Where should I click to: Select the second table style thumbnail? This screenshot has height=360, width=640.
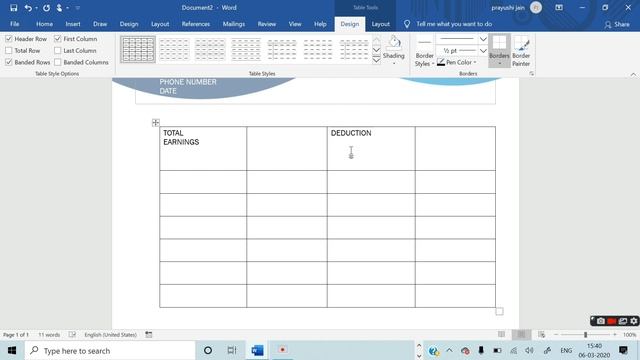[x=174, y=49]
